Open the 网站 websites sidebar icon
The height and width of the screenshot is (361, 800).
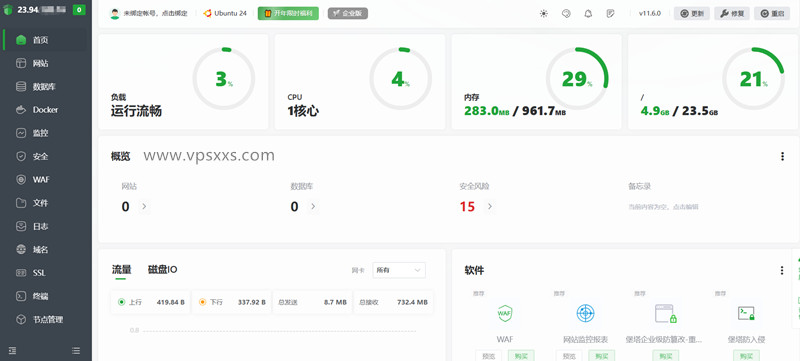pyautogui.click(x=21, y=63)
